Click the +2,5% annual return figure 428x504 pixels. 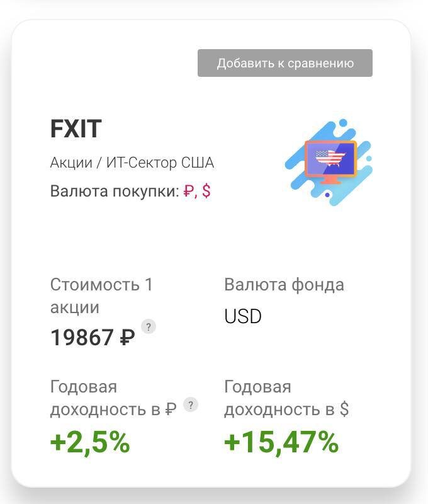pos(89,443)
